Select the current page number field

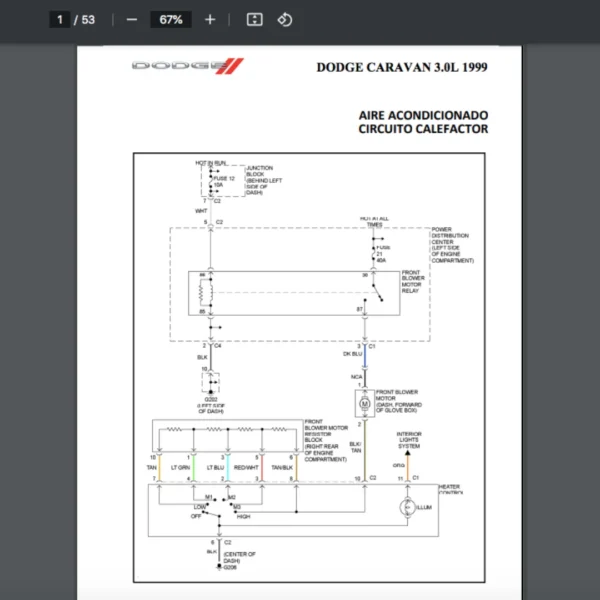point(61,19)
